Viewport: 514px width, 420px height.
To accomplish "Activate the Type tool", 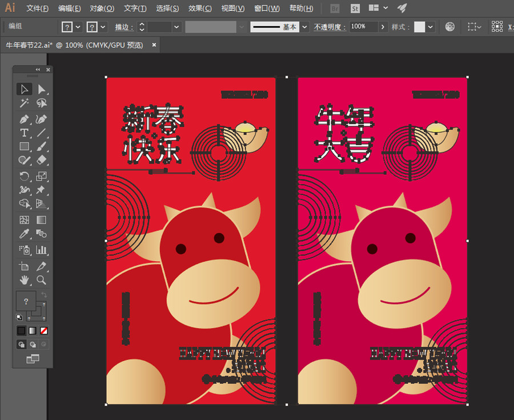I will pyautogui.click(x=24, y=133).
